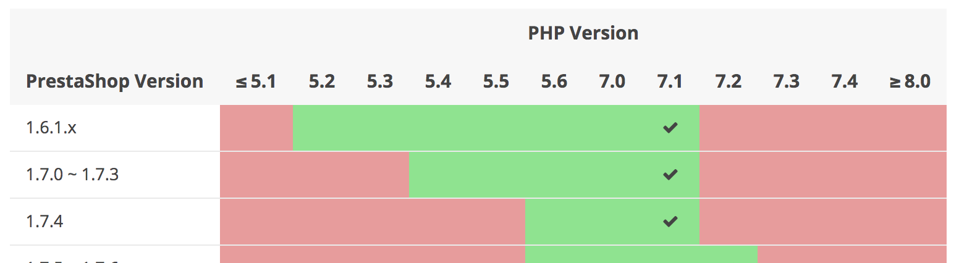The height and width of the screenshot is (263, 980).
Task: Click the 7.1 PHP column header
Action: click(x=670, y=81)
